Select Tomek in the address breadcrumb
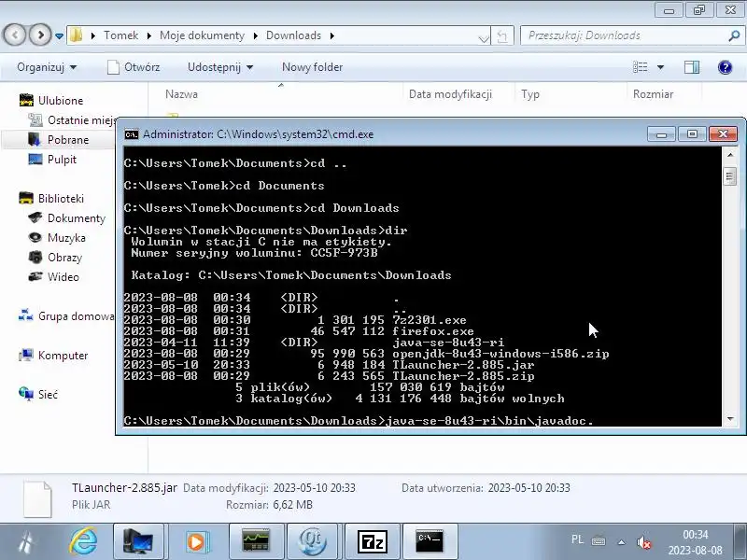The image size is (747, 560). click(x=121, y=35)
